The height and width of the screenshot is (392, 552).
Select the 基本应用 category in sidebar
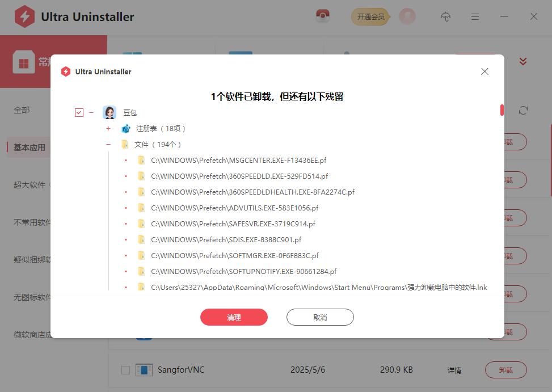[x=30, y=147]
